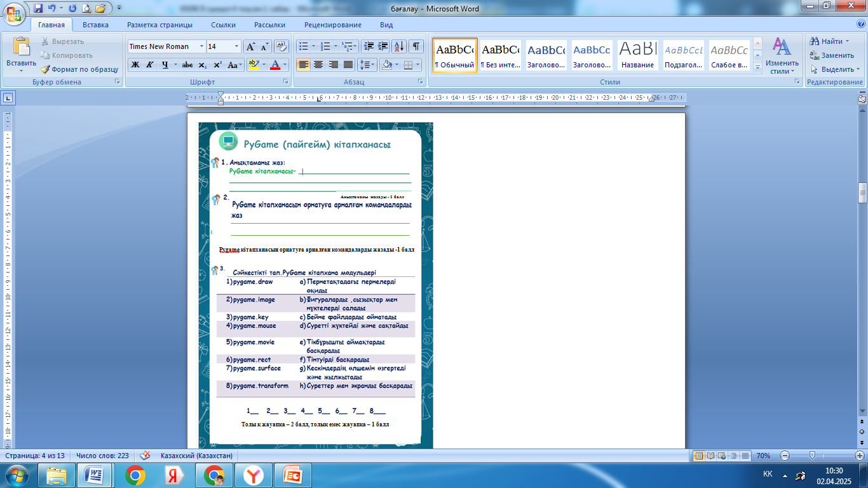The image size is (868, 488).
Task: Open Windows Start menu
Action: 16,475
